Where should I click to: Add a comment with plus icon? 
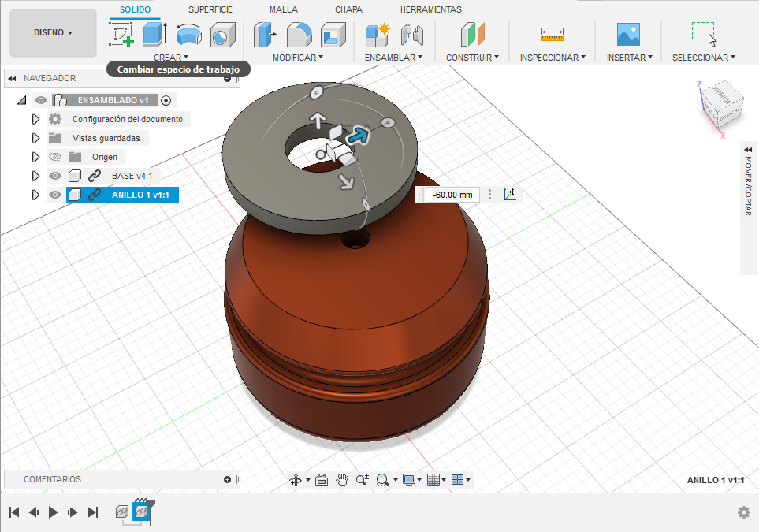(227, 479)
